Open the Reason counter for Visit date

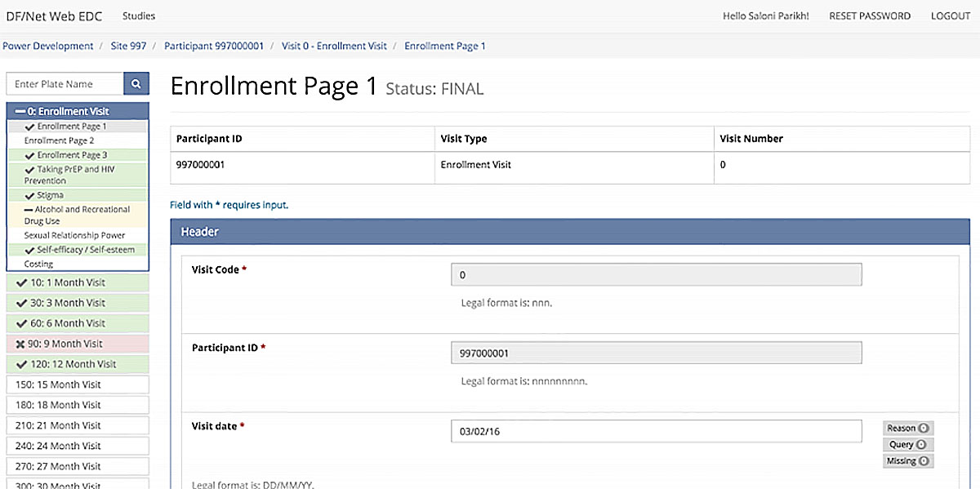click(x=907, y=428)
